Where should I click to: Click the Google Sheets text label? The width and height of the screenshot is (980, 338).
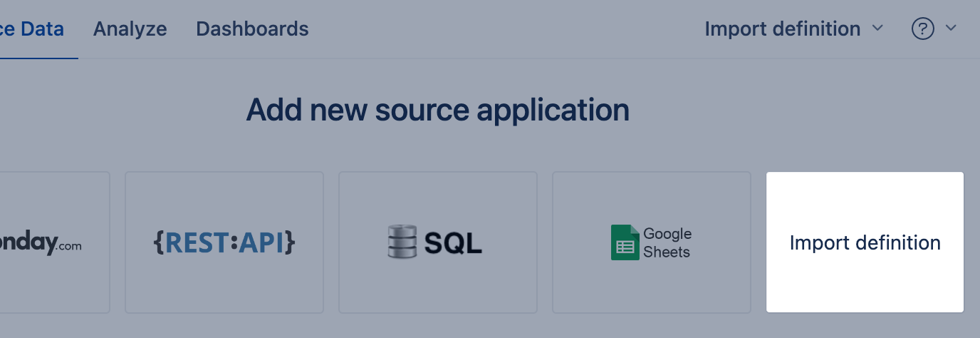pyautogui.click(x=667, y=242)
